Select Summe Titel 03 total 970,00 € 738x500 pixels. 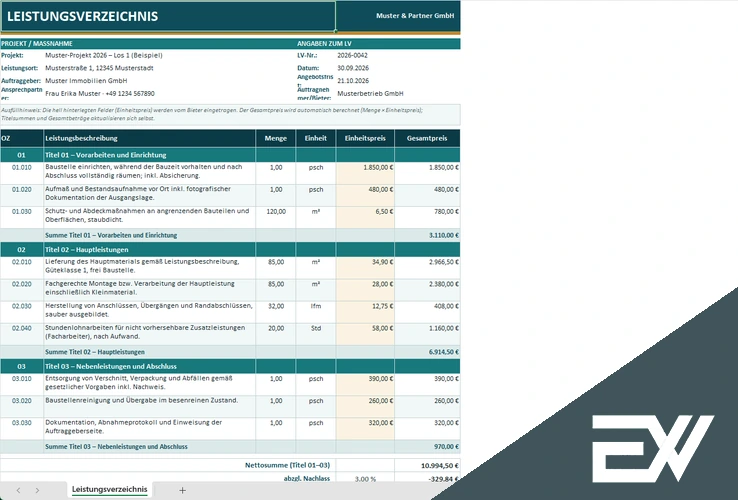[427, 446]
